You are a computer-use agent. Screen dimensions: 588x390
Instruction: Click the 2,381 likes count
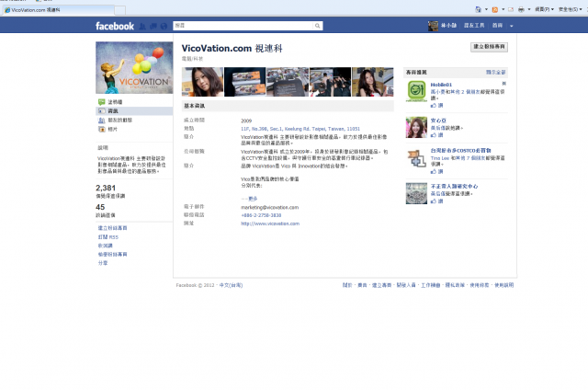(x=106, y=188)
